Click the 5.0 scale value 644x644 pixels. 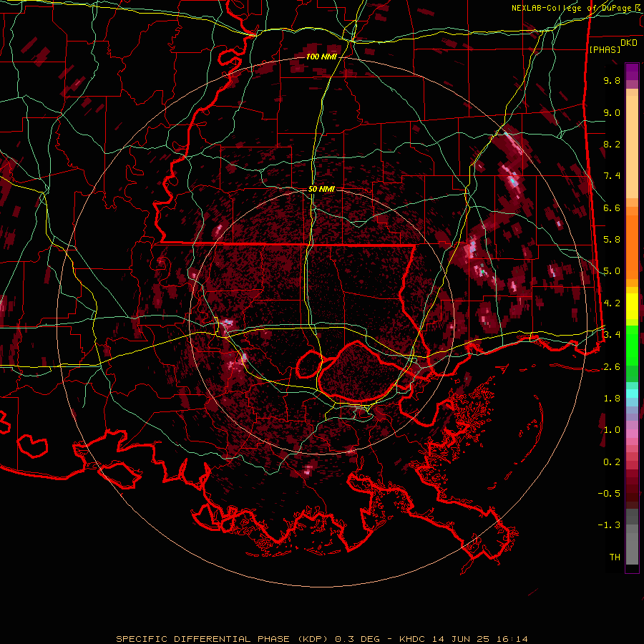point(612,271)
